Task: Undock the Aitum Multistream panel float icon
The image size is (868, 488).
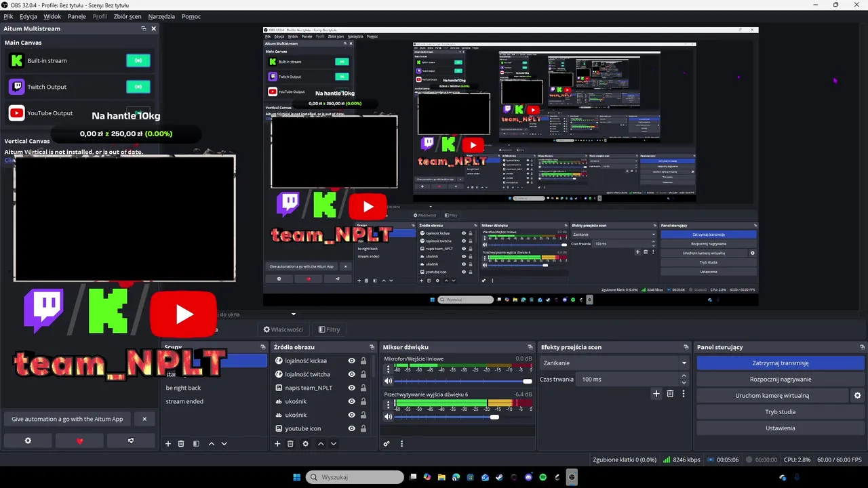Action: 144,28
